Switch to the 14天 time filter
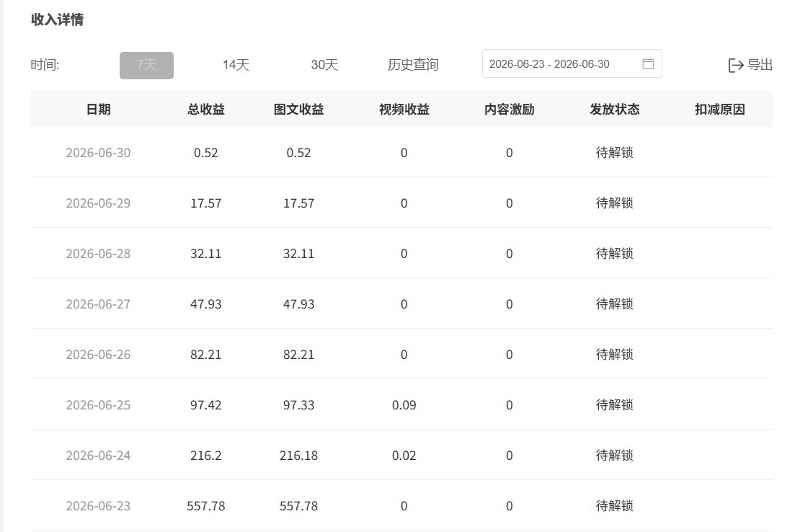This screenshot has width=800, height=532. tap(236, 65)
